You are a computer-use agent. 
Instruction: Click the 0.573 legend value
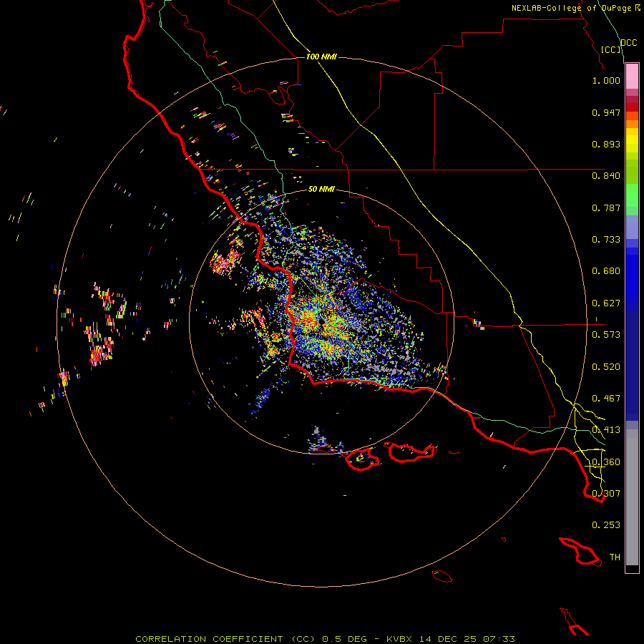pyautogui.click(x=606, y=335)
